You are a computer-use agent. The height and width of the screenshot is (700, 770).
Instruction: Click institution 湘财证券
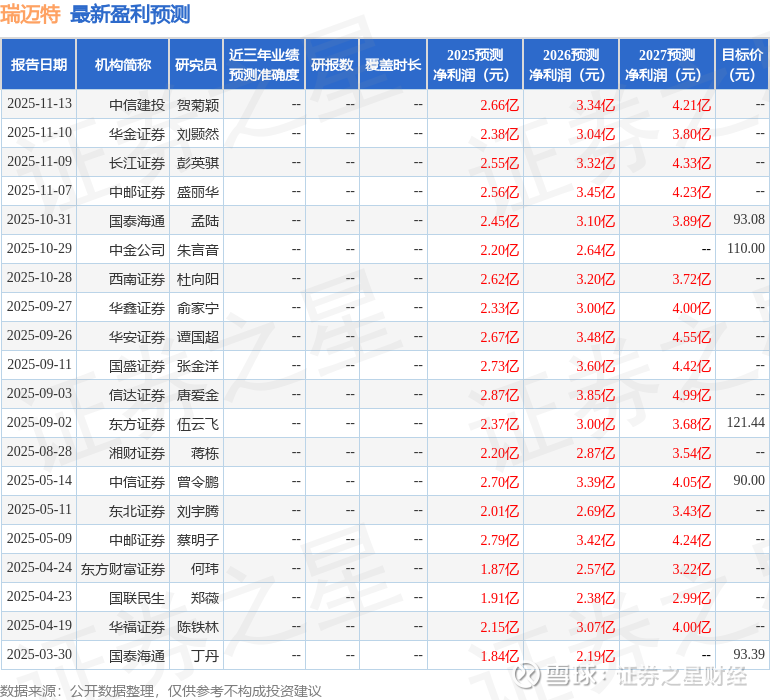(137, 453)
